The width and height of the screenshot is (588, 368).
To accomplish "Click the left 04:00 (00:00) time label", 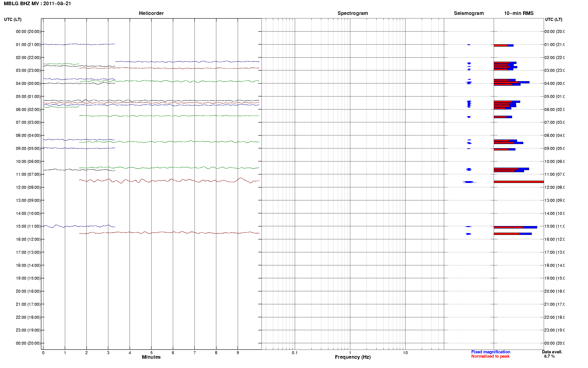I will (x=28, y=83).
